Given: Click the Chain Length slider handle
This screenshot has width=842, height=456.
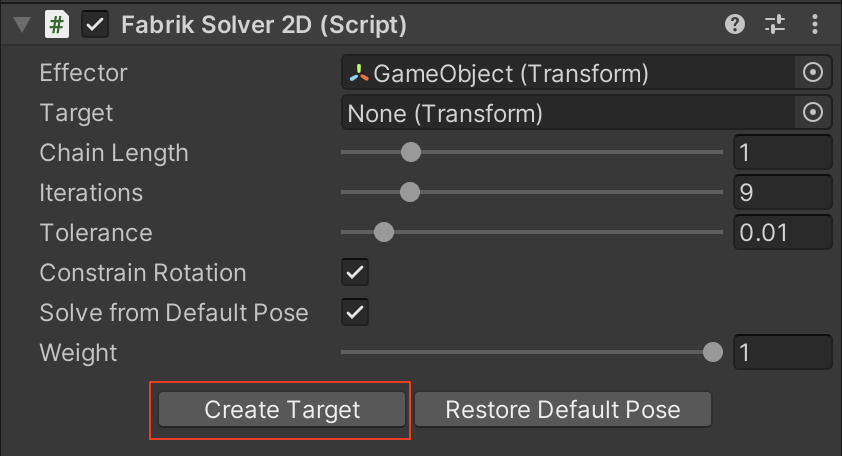Looking at the screenshot, I should pyautogui.click(x=410, y=152).
